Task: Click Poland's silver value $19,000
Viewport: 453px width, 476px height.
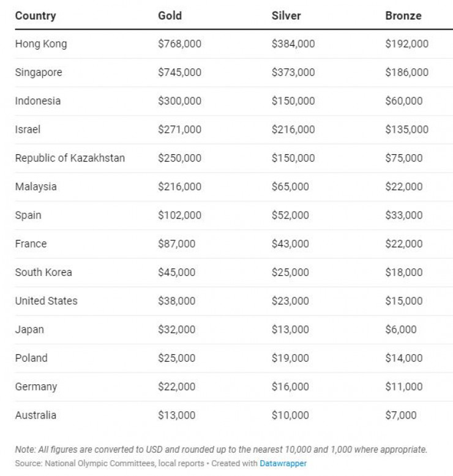Action: pyautogui.click(x=290, y=358)
